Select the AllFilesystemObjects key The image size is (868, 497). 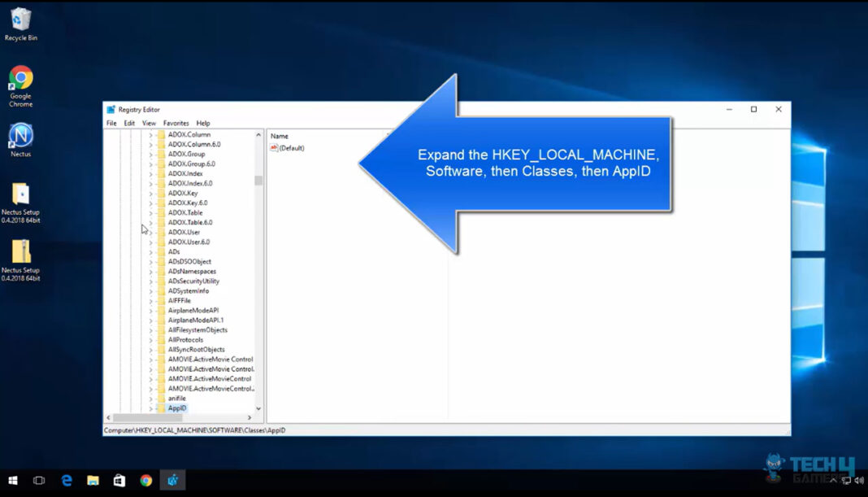pyautogui.click(x=197, y=330)
